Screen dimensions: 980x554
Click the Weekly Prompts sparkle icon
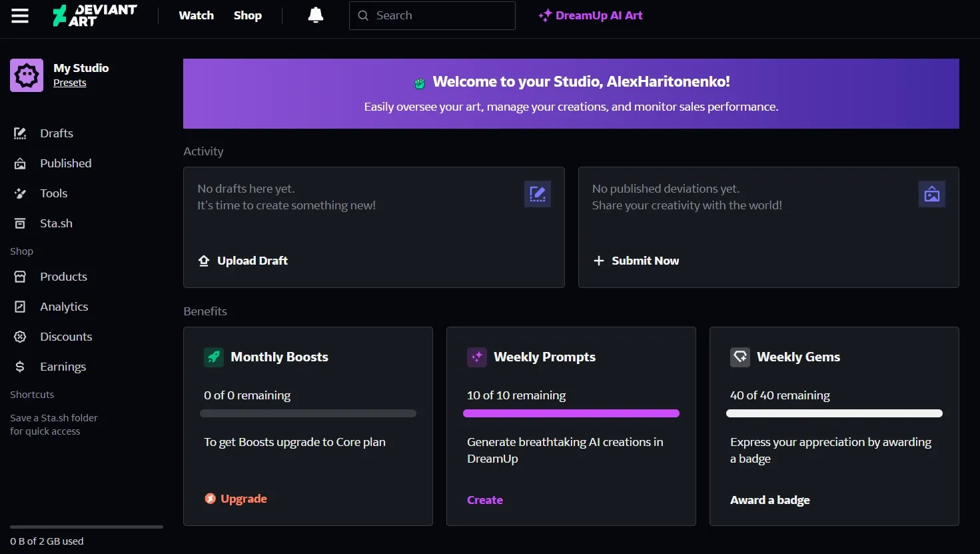click(477, 357)
